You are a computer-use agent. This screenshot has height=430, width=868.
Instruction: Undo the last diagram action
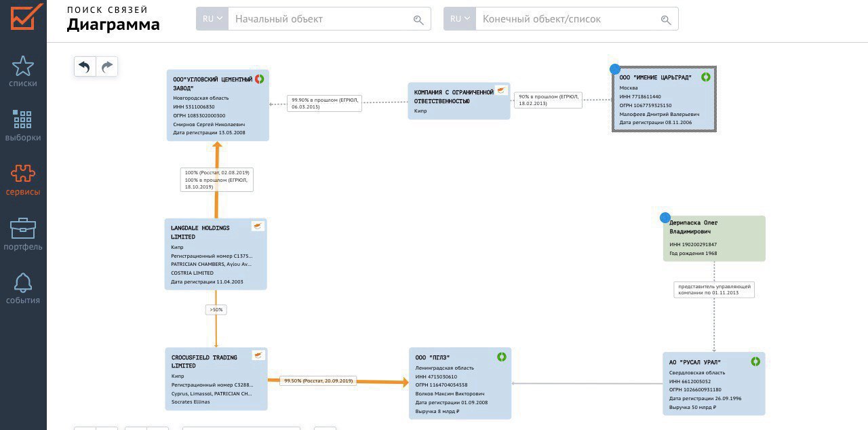point(85,66)
